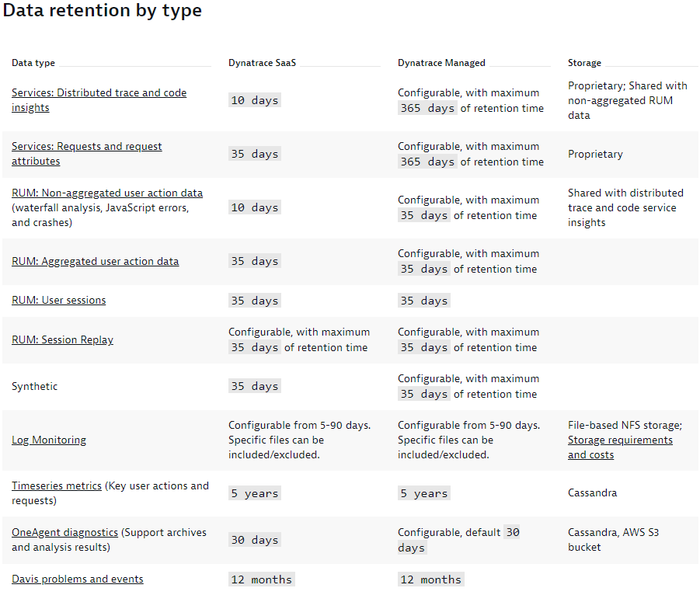Open Davis problems and events link
Image resolution: width=700 pixels, height=609 pixels.
77,579
